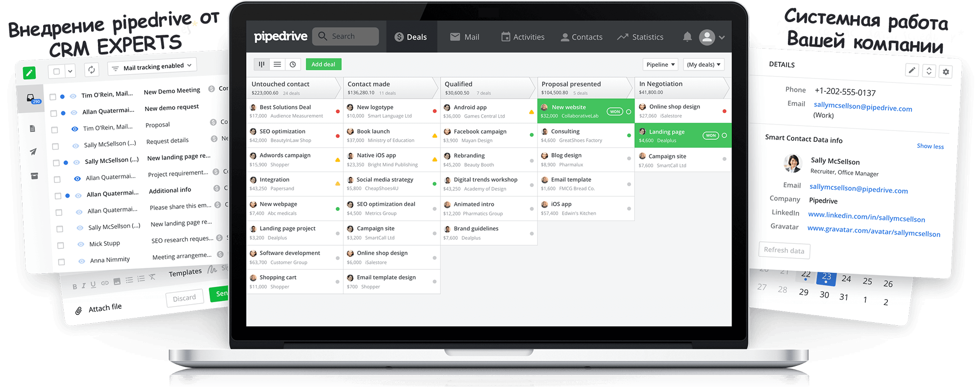
Task: Click the Search field in Pipedrive header
Action: pyautogui.click(x=345, y=36)
